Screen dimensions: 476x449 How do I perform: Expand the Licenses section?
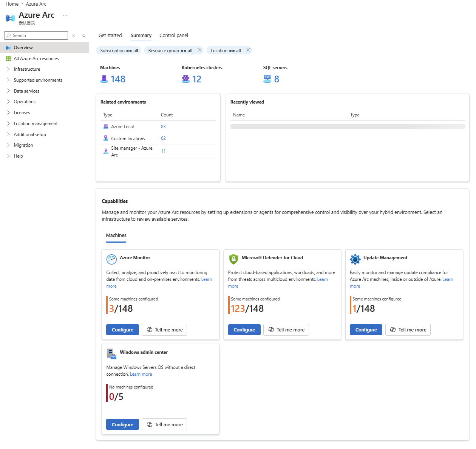8,113
